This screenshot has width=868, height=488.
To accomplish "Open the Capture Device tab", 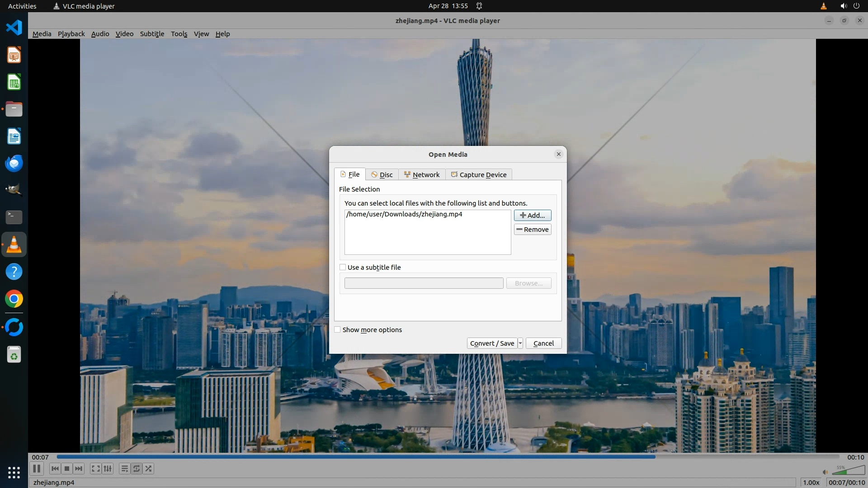I will pos(479,175).
